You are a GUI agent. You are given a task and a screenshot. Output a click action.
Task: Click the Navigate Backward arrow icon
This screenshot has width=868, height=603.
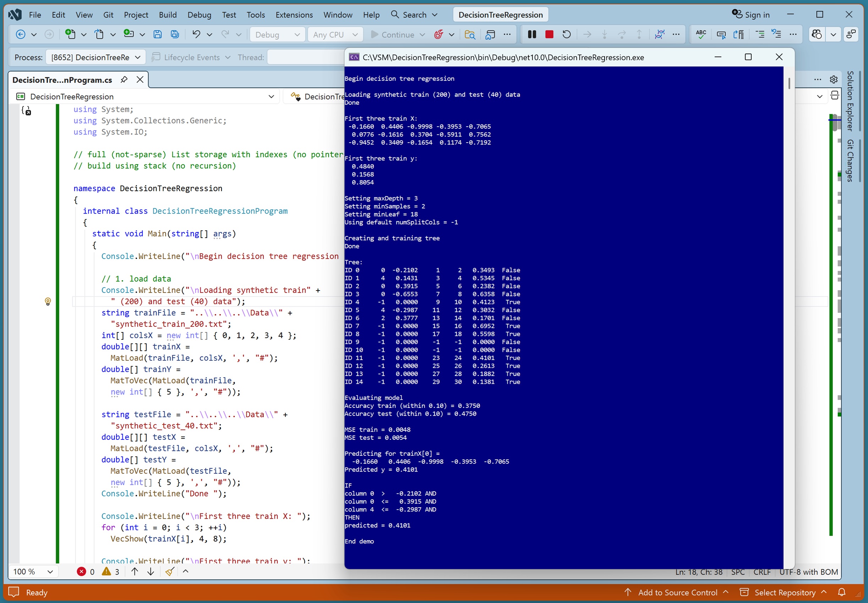click(21, 34)
